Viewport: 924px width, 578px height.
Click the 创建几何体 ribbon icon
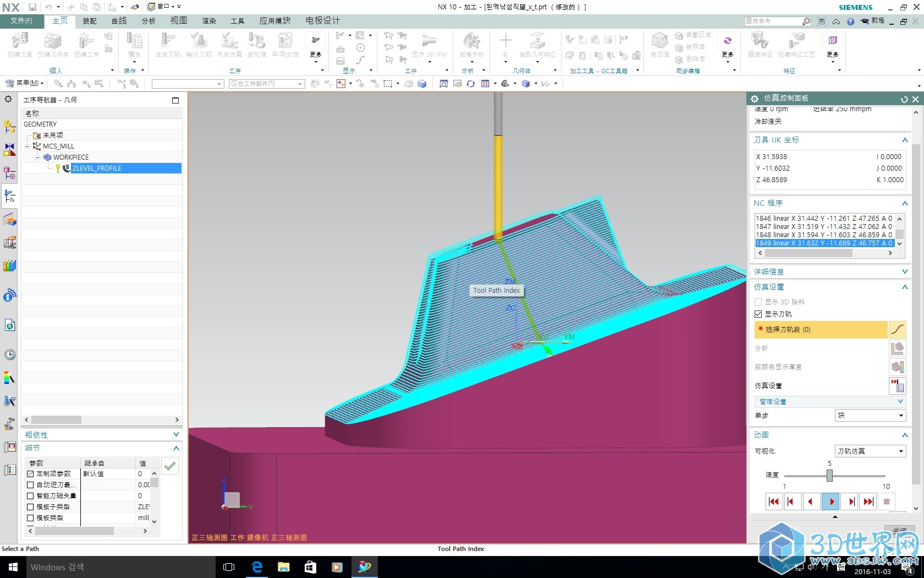coord(53,45)
